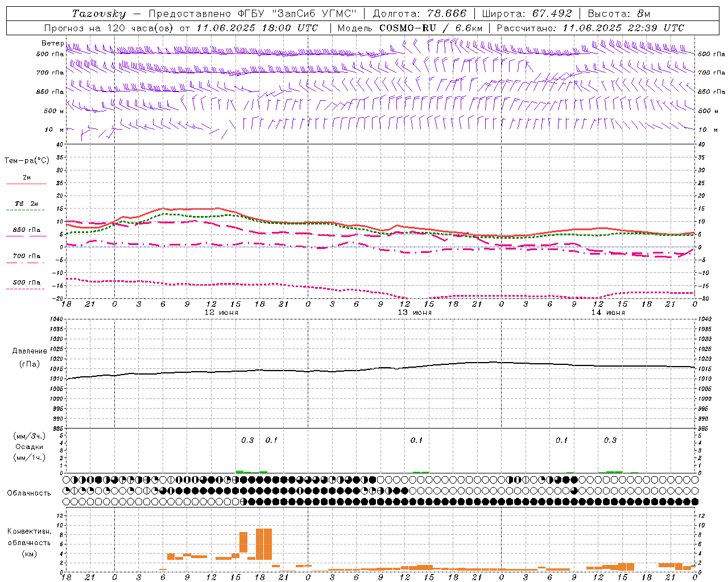Click the 0.1 precipitation value on 13 июня
Image resolution: width=728 pixels, height=582 pixels.
416,440
